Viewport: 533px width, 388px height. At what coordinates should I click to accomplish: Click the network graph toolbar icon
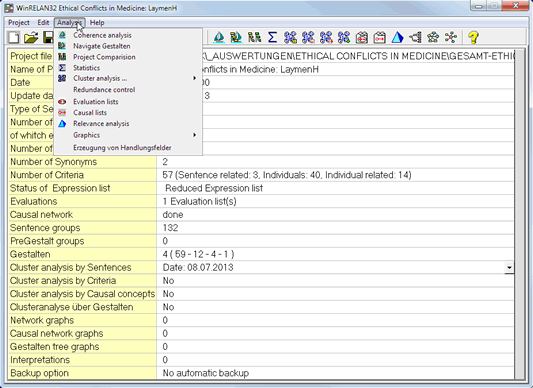click(x=433, y=37)
